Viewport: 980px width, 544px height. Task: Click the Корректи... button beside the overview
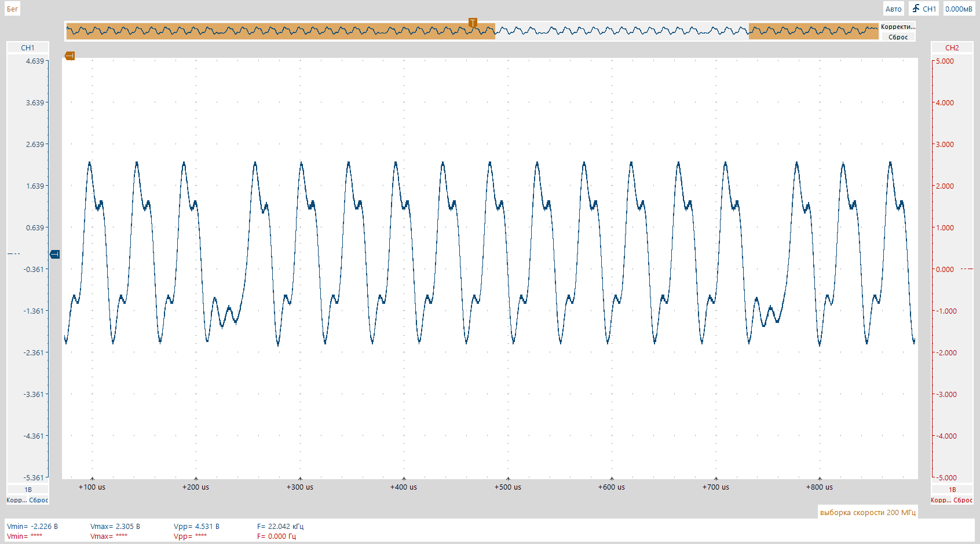pos(898,27)
